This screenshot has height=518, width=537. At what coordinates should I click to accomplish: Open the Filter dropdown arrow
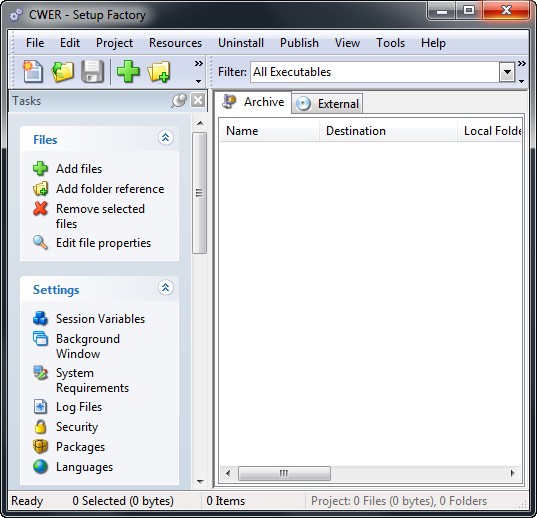[x=507, y=72]
